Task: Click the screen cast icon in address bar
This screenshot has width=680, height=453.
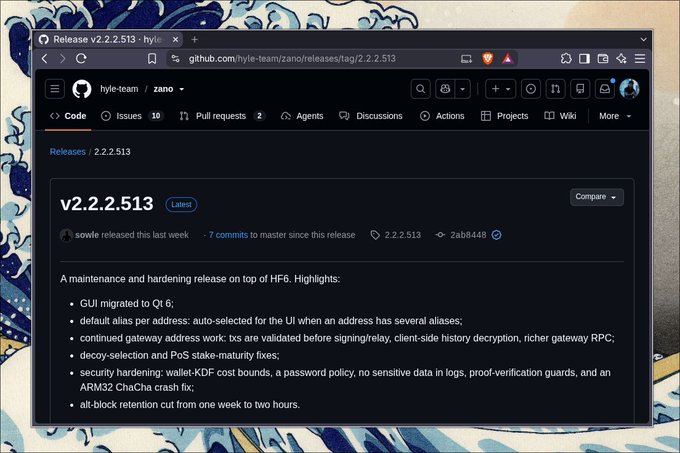Action: 466,59
